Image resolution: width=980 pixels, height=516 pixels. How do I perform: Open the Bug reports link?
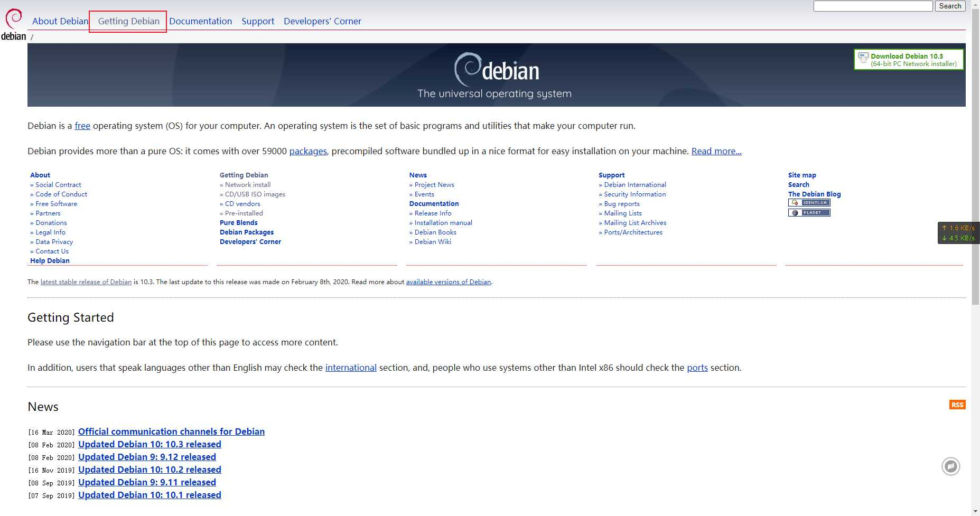(622, 204)
